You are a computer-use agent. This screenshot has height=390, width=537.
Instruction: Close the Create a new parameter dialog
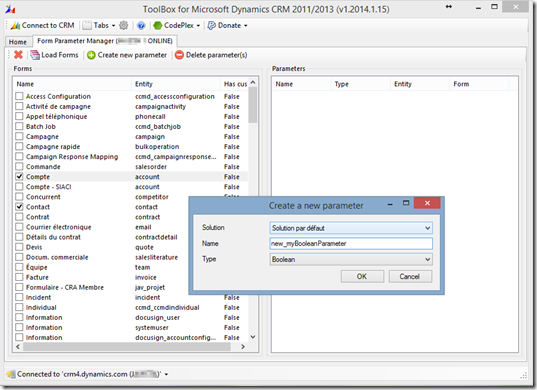427,203
